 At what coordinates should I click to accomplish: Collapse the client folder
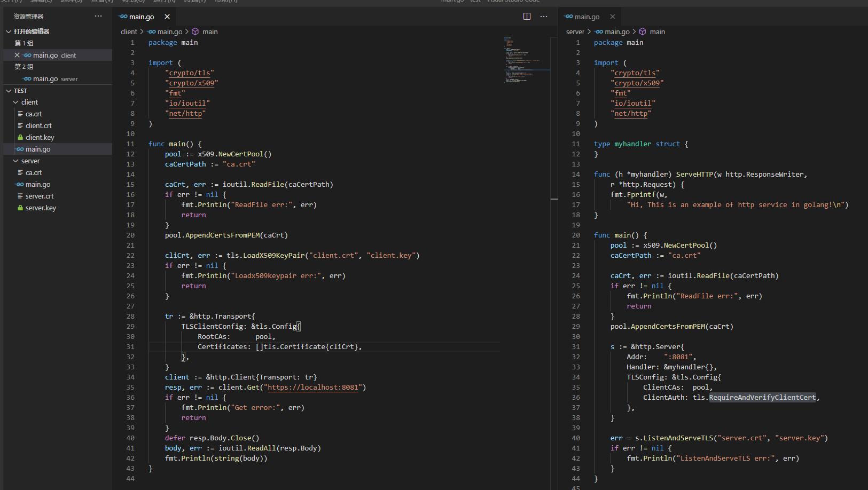coord(15,102)
